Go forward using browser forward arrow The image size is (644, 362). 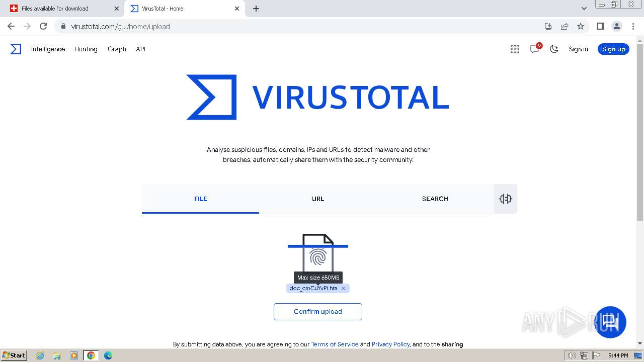pos(27,26)
